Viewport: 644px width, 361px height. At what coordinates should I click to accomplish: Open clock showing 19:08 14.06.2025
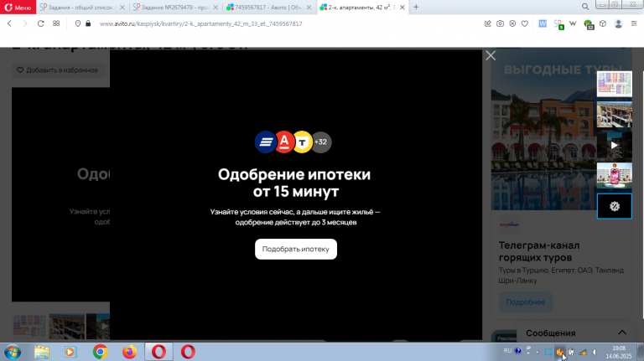click(x=619, y=352)
